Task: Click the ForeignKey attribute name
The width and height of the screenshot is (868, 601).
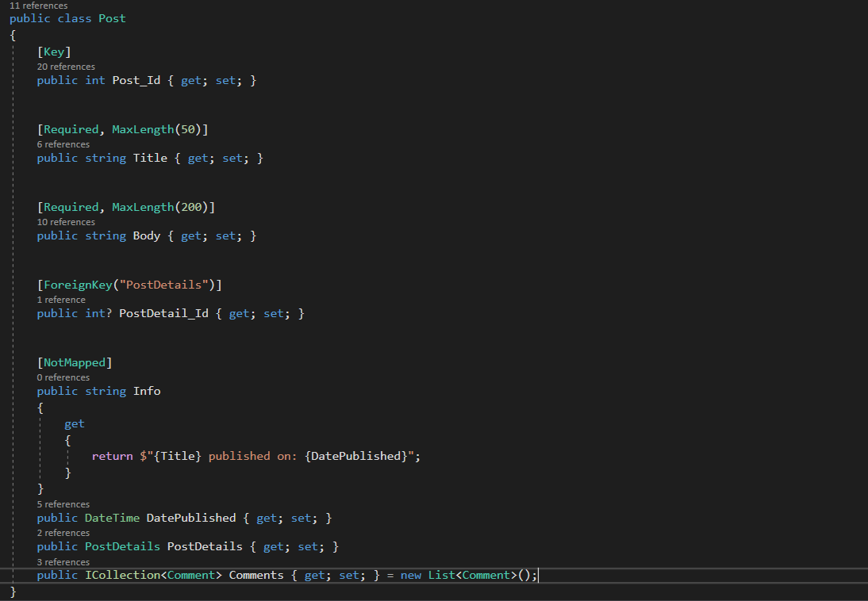Action: click(78, 285)
